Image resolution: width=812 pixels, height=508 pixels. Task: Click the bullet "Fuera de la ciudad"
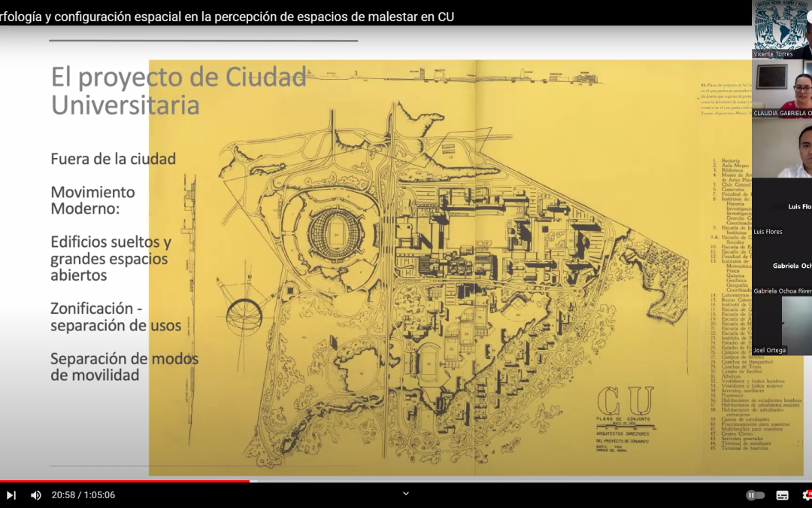(x=113, y=159)
